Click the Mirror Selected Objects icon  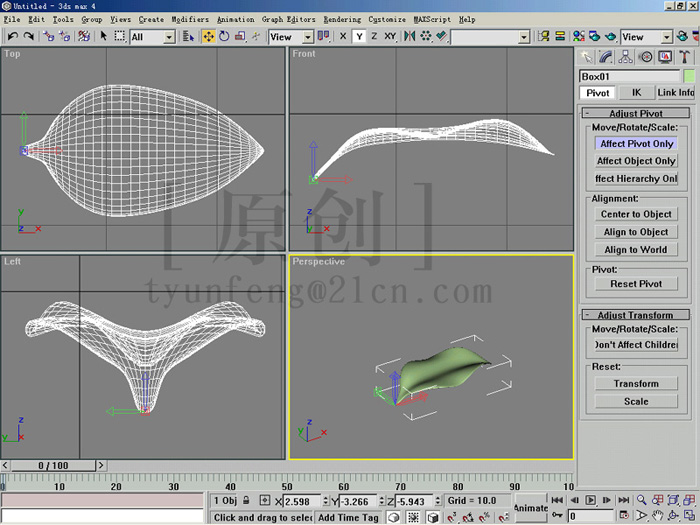(x=409, y=36)
